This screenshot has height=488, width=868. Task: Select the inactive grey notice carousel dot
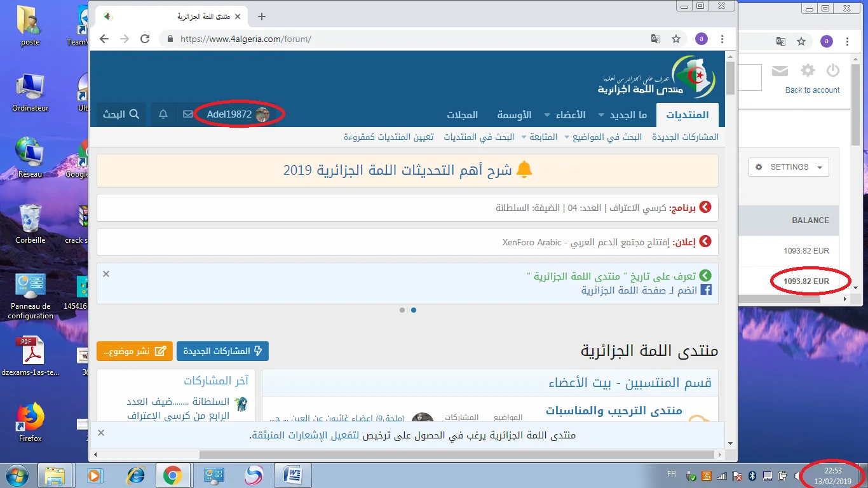(x=402, y=310)
